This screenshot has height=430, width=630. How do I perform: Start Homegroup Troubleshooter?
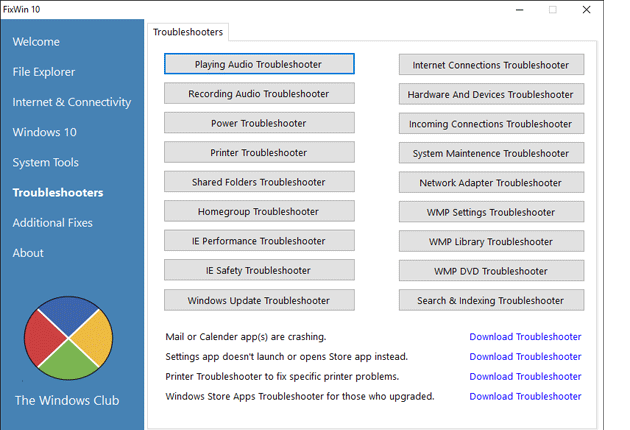point(259,211)
